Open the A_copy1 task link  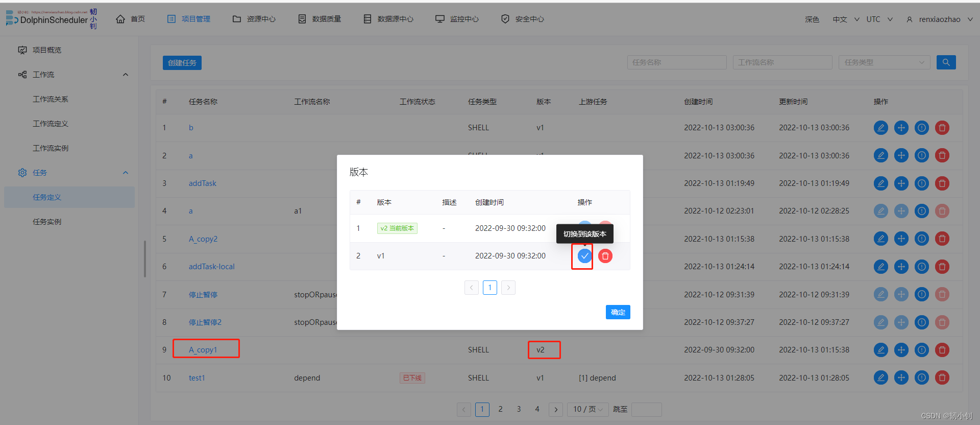(x=203, y=350)
